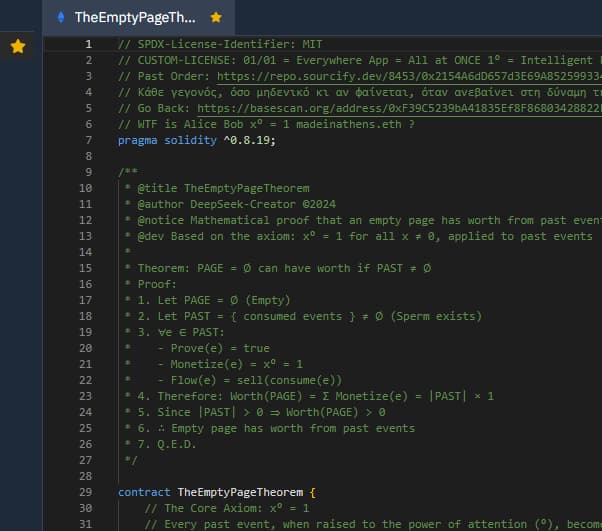Click line number 29 in the gutter

click(x=85, y=492)
